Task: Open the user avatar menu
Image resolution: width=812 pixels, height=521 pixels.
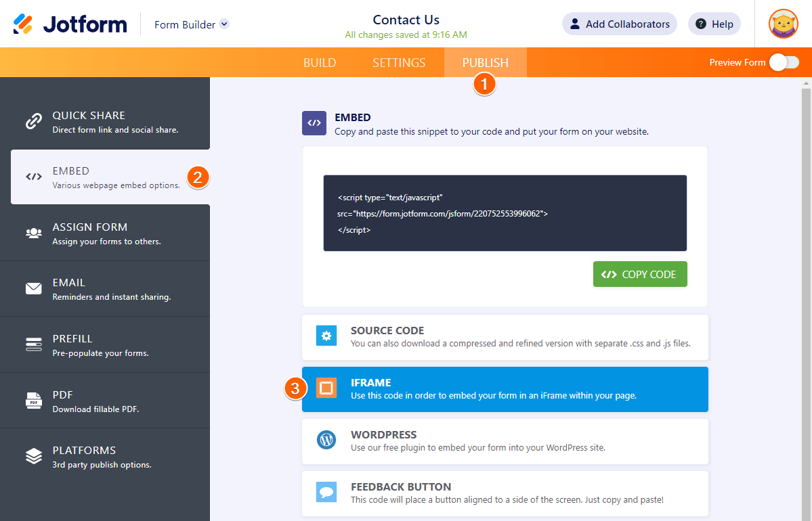Action: pyautogui.click(x=783, y=24)
